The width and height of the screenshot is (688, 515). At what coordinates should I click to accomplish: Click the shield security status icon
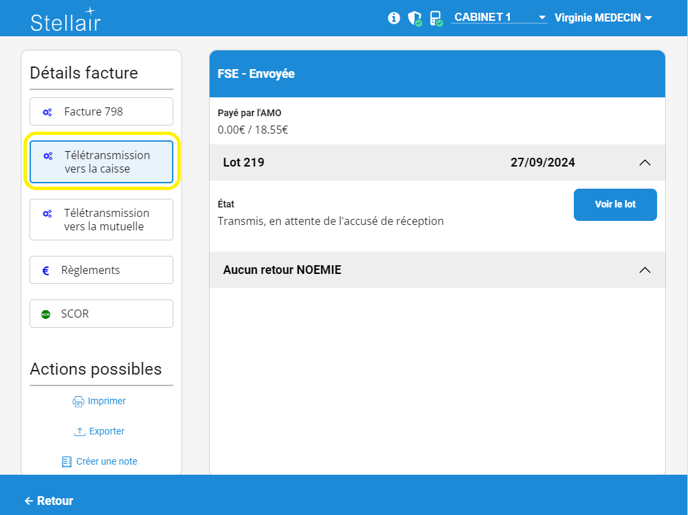point(415,18)
